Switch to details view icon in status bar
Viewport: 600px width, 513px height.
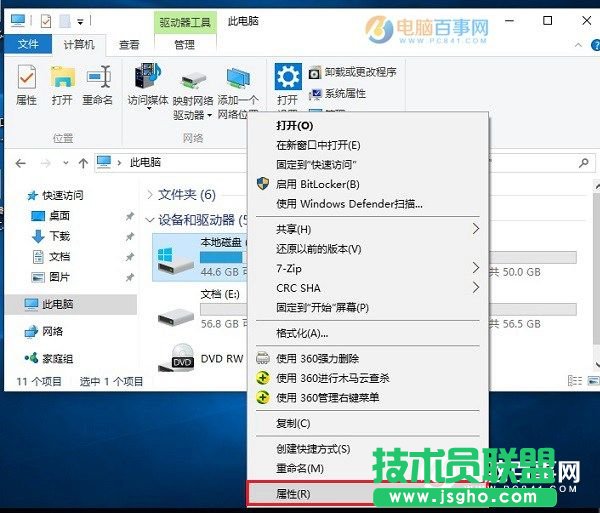[575, 381]
